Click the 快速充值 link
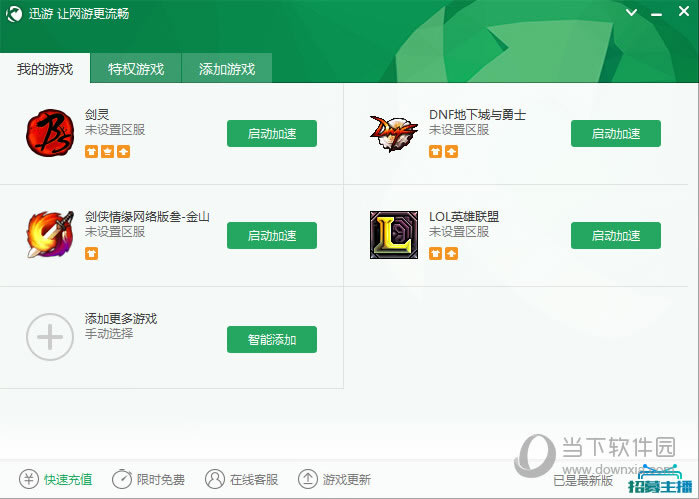699x499 pixels. 68,479
